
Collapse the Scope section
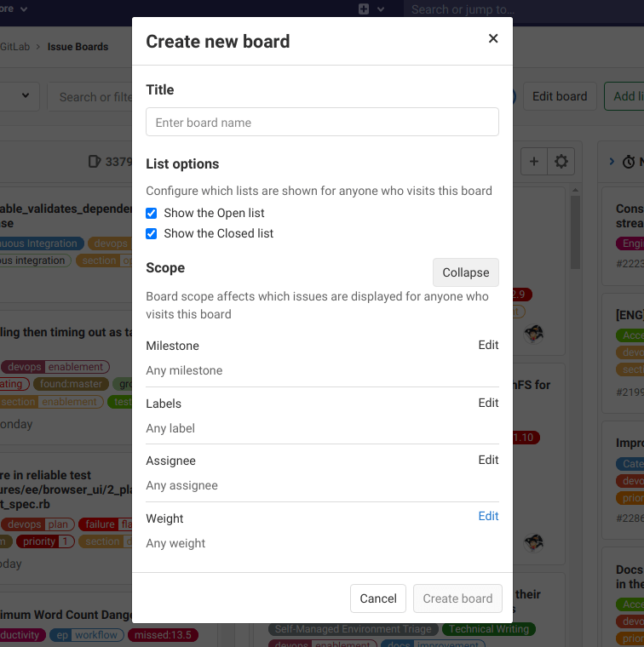click(x=465, y=272)
